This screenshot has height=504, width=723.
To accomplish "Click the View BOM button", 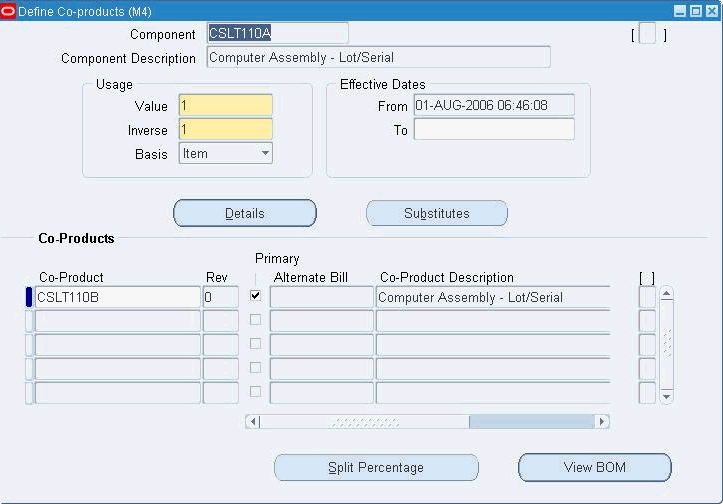I will [x=595, y=468].
